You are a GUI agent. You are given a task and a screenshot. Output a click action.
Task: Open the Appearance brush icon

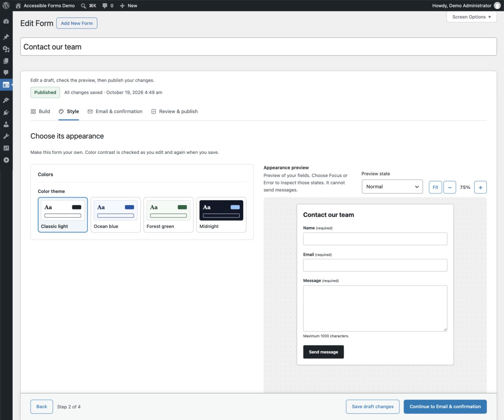point(6,100)
